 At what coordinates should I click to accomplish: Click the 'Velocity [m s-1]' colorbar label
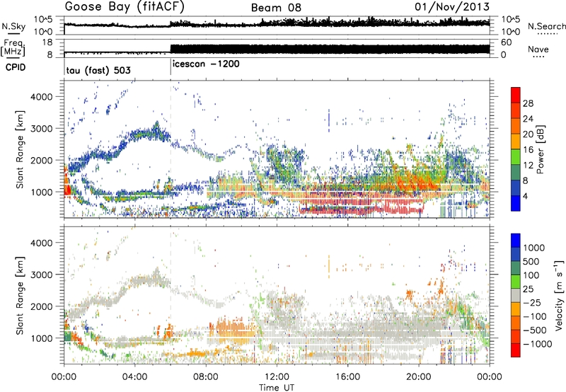[x=559, y=295]
